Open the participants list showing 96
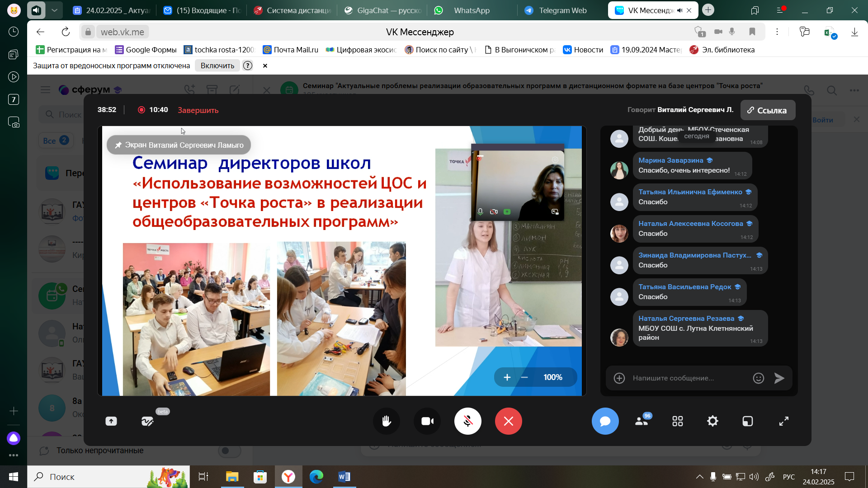The height and width of the screenshot is (488, 868). point(642,421)
